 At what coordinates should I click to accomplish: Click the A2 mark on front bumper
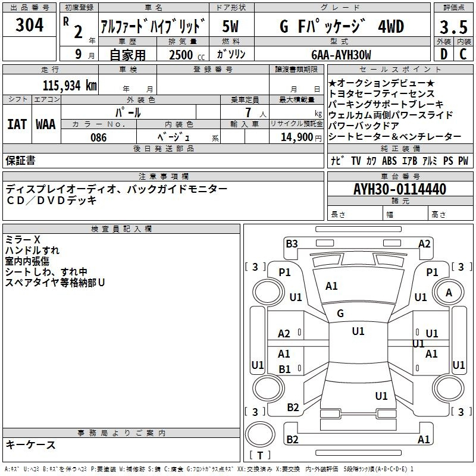pyautogui.click(x=424, y=244)
